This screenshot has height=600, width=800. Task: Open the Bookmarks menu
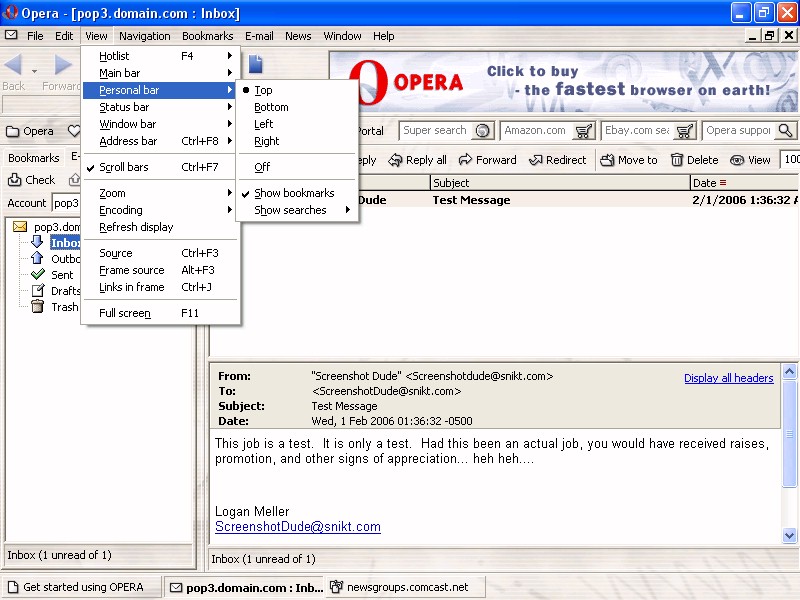(x=207, y=36)
